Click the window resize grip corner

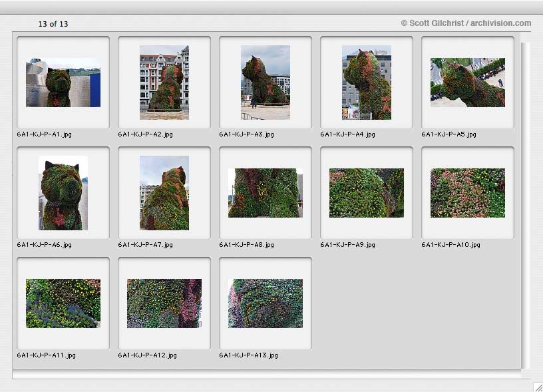coord(538,387)
